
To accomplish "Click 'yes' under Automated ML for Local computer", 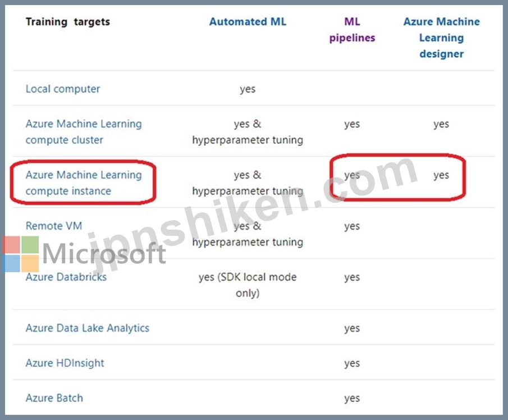I will click(x=248, y=89).
